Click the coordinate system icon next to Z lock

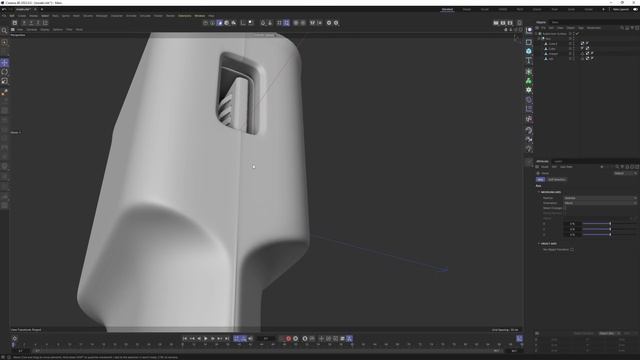(x=45, y=23)
